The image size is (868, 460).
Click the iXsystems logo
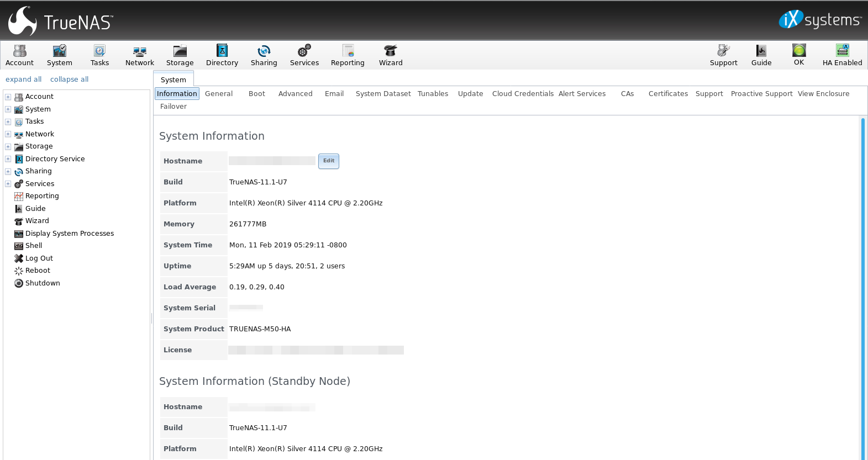click(820, 20)
